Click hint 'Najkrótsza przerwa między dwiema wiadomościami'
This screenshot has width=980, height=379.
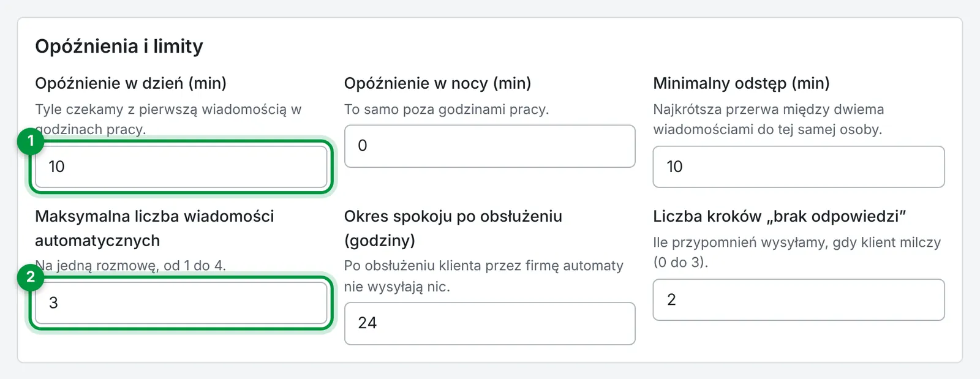click(769, 119)
